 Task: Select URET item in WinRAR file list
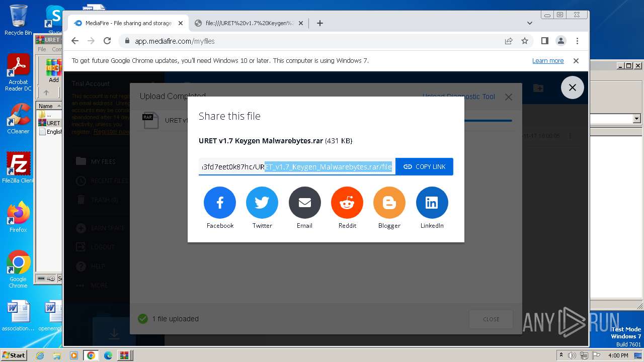click(50, 123)
